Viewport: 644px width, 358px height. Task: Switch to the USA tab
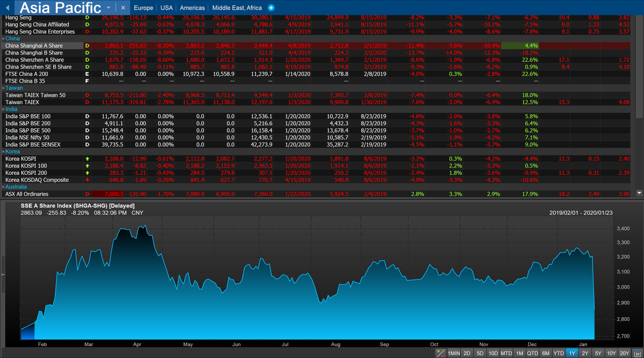(166, 8)
